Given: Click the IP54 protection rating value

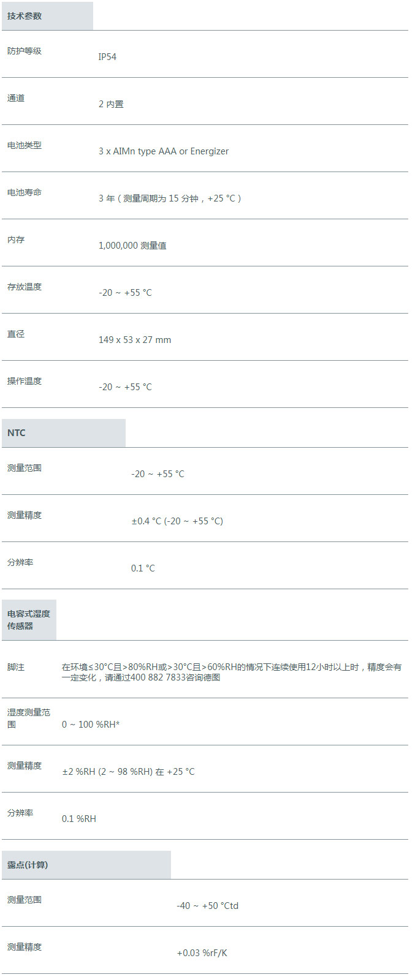Looking at the screenshot, I should [107, 57].
